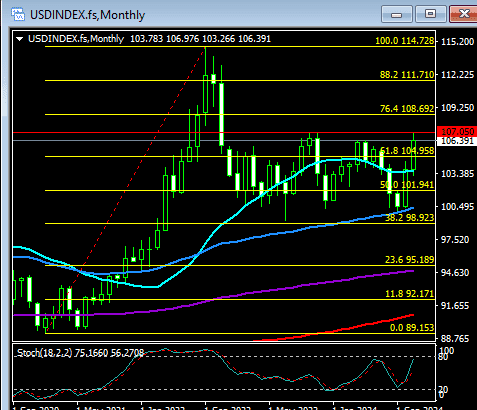This screenshot has width=477, height=410.
Task: Click the stochastic 20 level scale value
Action: 443,389
